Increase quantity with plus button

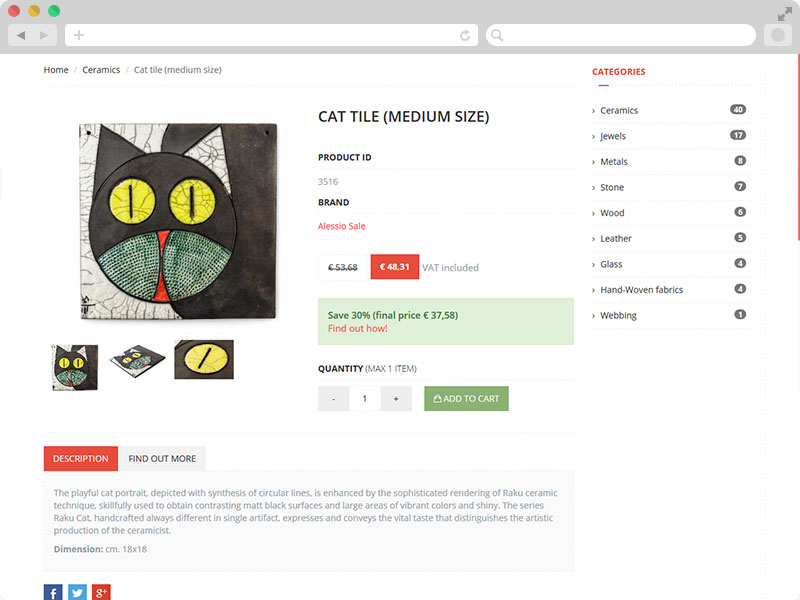coord(396,398)
